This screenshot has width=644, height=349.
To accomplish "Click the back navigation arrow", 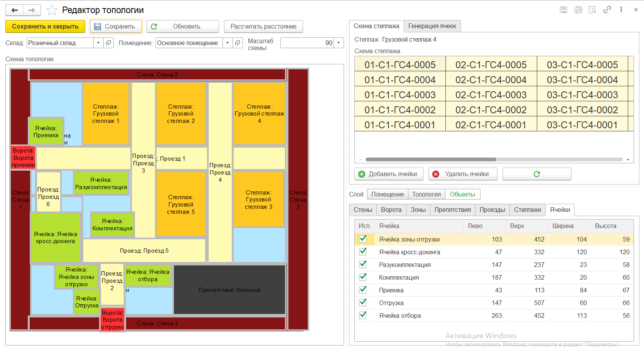I will 14,10.
